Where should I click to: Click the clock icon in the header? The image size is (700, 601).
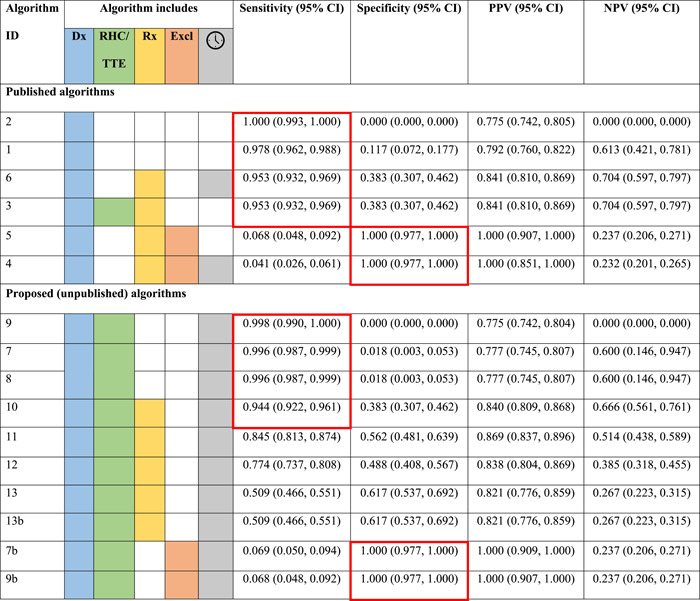[x=215, y=41]
